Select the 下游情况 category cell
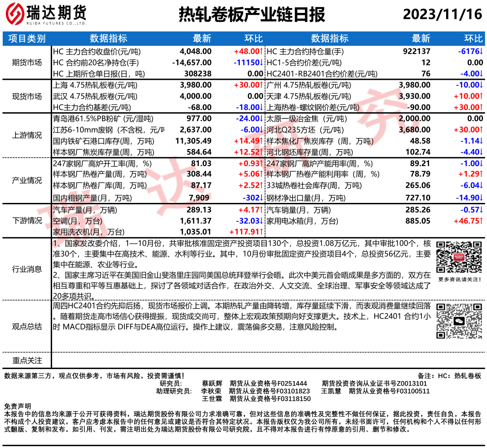This screenshot has width=487, height=448. (27, 220)
